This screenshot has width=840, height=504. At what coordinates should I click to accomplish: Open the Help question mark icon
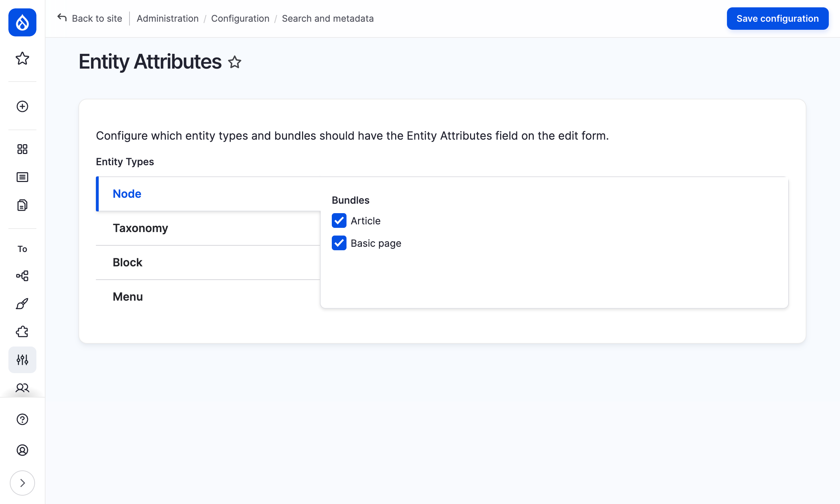(x=22, y=419)
